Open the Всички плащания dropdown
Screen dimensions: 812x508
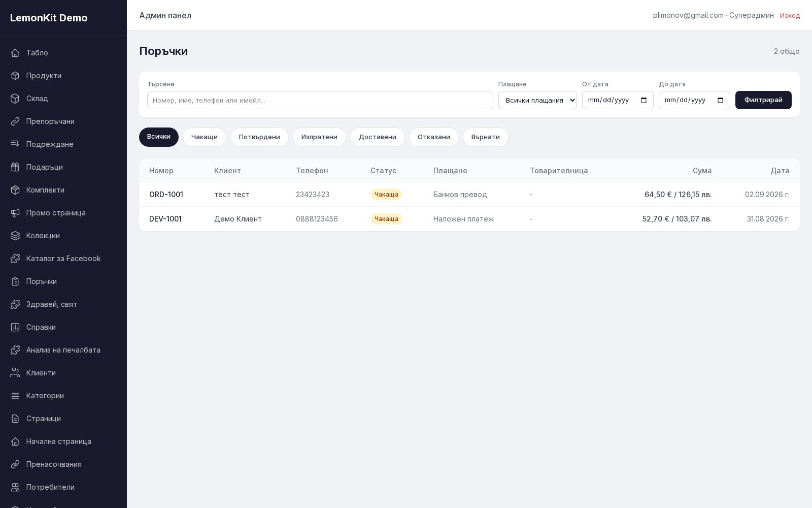pos(537,100)
